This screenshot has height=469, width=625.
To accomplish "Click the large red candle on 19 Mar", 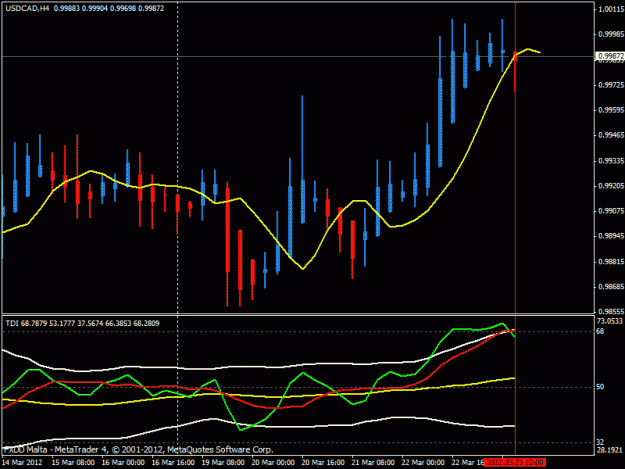I will (228, 244).
